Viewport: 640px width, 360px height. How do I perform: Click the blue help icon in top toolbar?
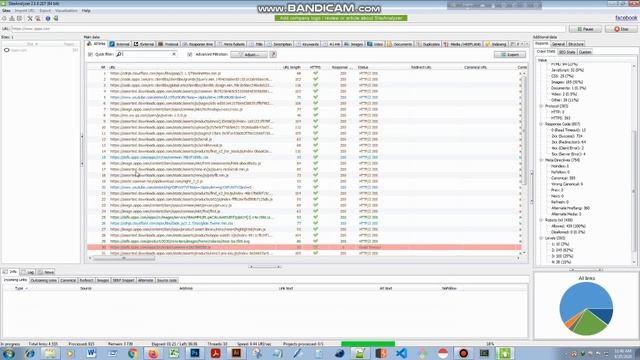pyautogui.click(x=48, y=18)
